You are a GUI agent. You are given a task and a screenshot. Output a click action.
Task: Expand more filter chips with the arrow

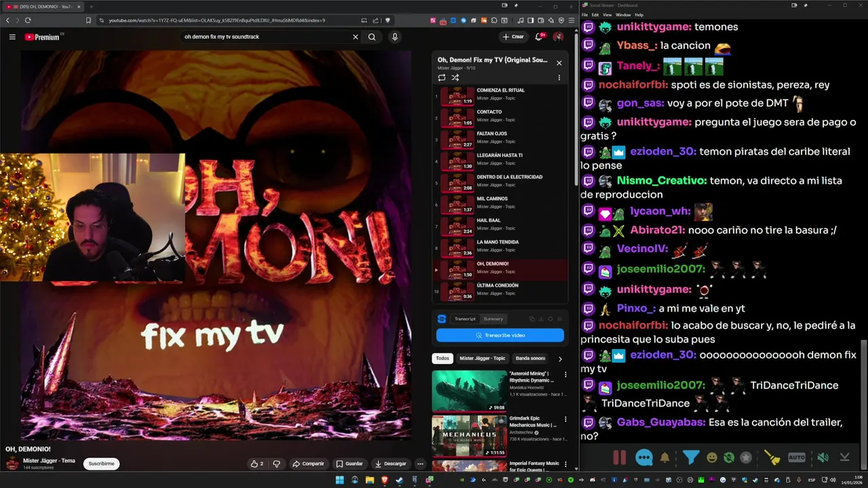pos(559,359)
